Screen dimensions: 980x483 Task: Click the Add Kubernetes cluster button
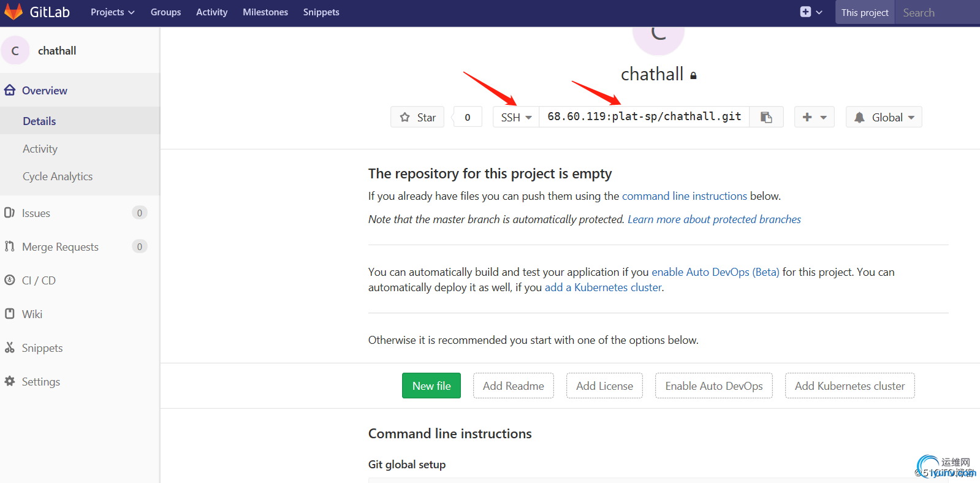point(850,386)
